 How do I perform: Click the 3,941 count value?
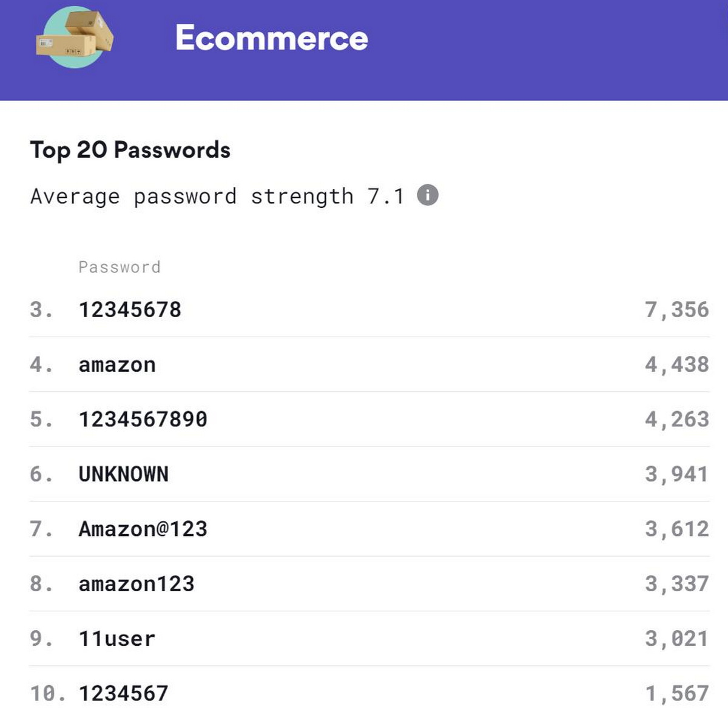pyautogui.click(x=676, y=474)
